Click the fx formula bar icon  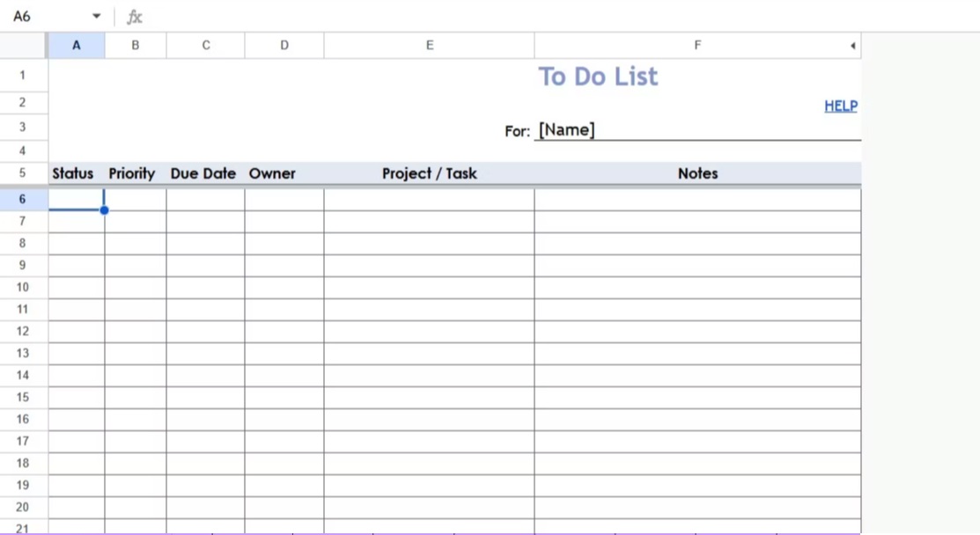pyautogui.click(x=135, y=15)
